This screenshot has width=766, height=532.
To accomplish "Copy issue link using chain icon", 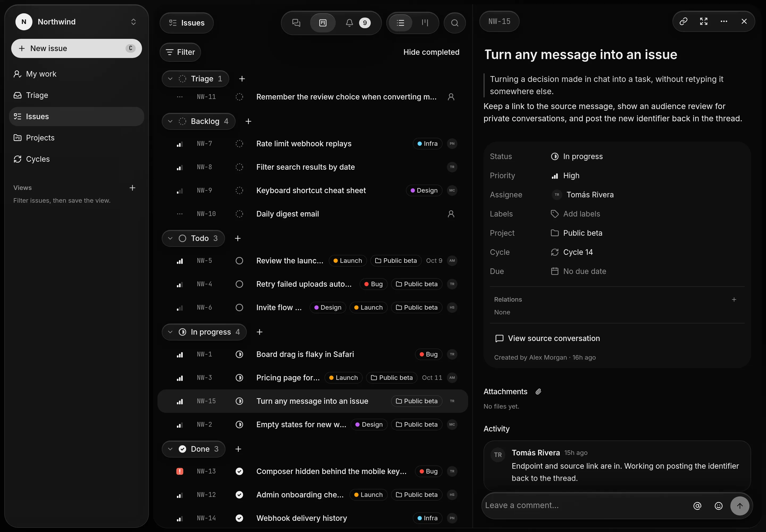I will (683, 21).
